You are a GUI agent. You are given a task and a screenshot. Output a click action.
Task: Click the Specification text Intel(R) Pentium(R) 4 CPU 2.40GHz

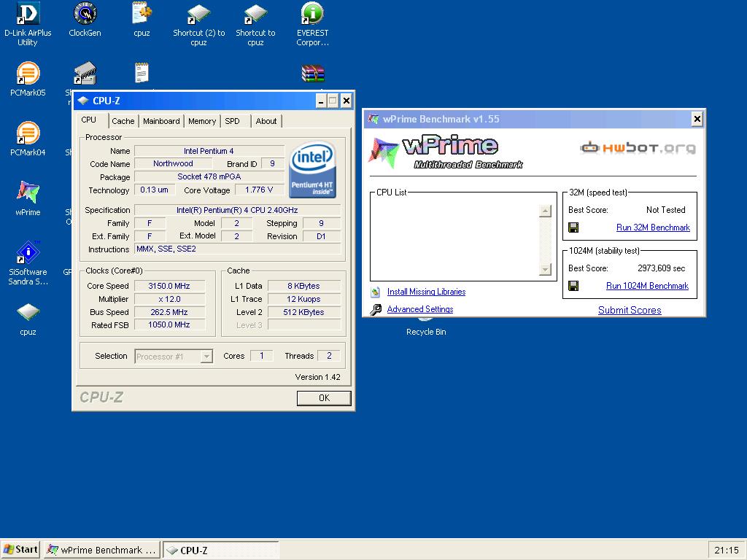pyautogui.click(x=237, y=210)
